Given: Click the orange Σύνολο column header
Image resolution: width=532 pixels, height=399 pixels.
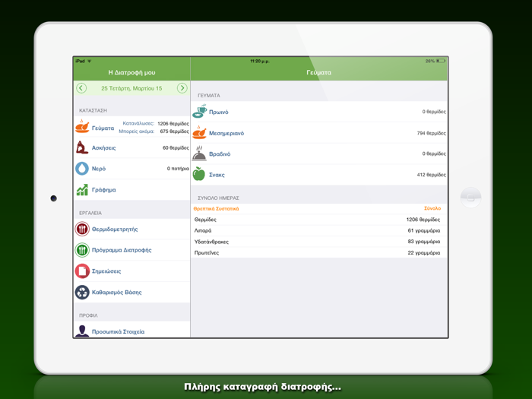Looking at the screenshot, I should pos(432,208).
